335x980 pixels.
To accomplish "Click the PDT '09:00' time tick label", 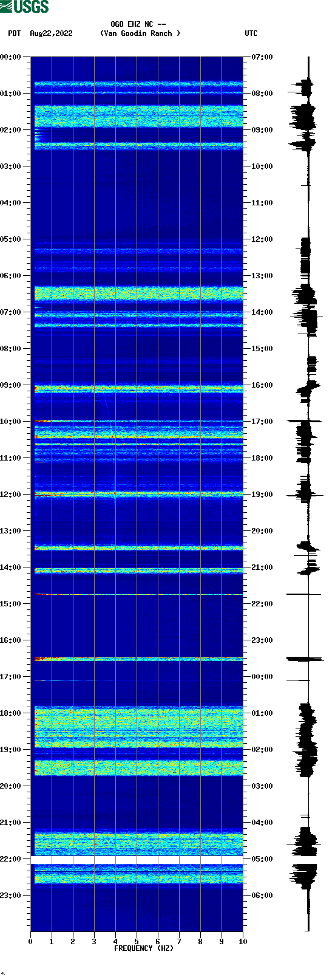I will point(11,385).
